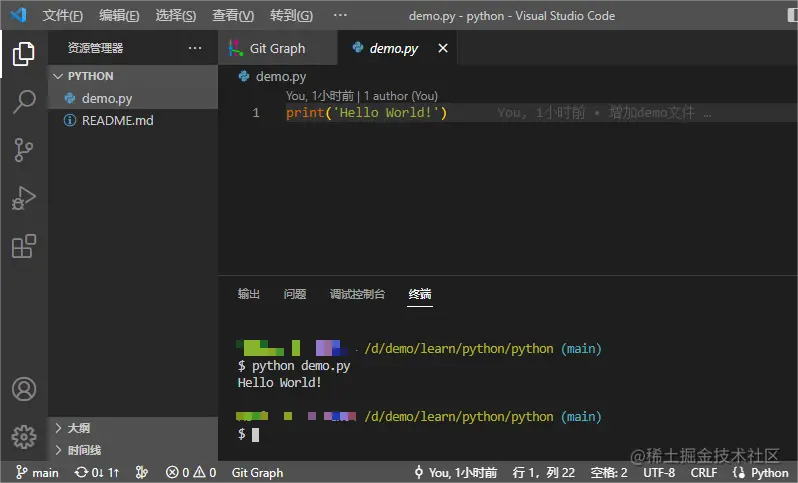This screenshot has height=483, width=798.
Task: Switch to the 调试控制台 panel tab
Action: pos(357,294)
